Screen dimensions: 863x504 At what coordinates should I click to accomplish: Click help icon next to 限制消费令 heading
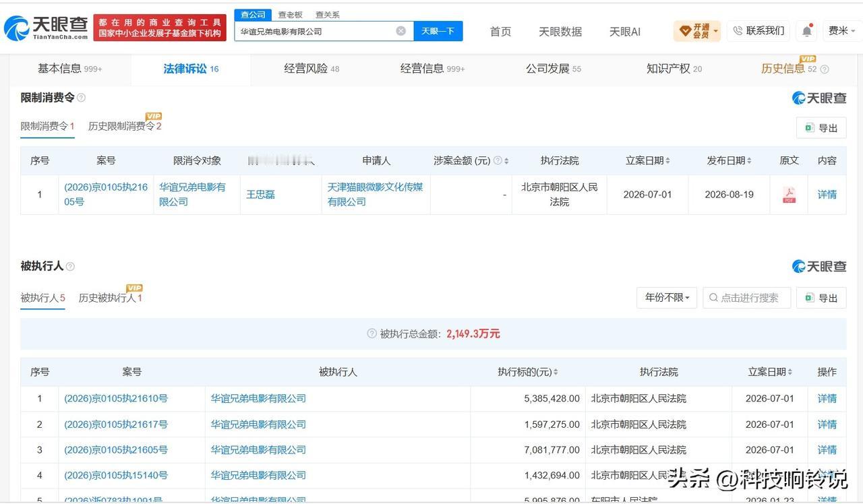pyautogui.click(x=81, y=98)
